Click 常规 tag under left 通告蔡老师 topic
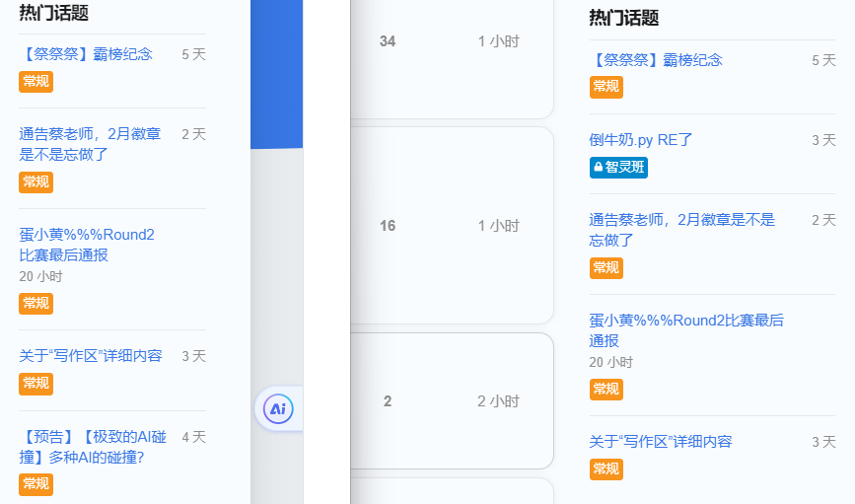This screenshot has height=504, width=855. pos(36,181)
